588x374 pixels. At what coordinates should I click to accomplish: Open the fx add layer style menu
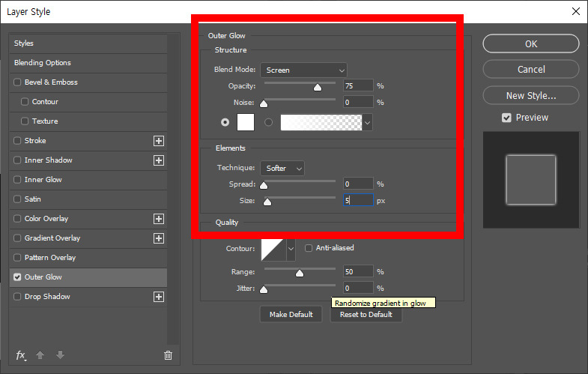point(21,355)
